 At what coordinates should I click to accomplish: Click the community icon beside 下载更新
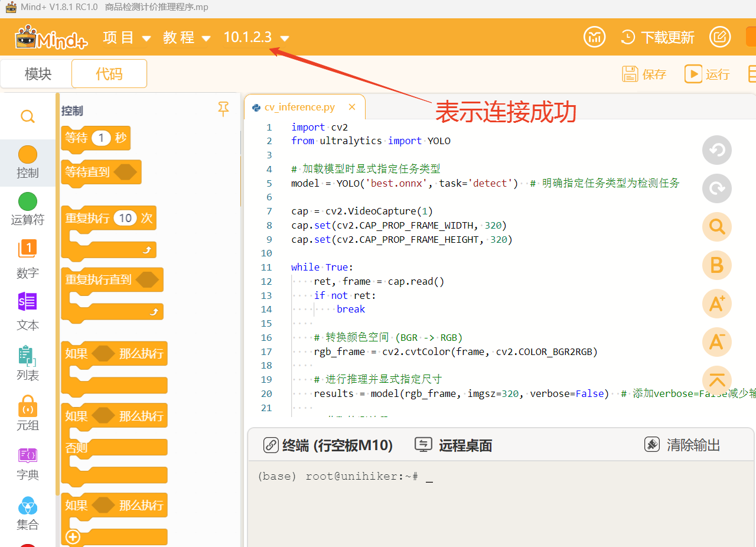595,37
